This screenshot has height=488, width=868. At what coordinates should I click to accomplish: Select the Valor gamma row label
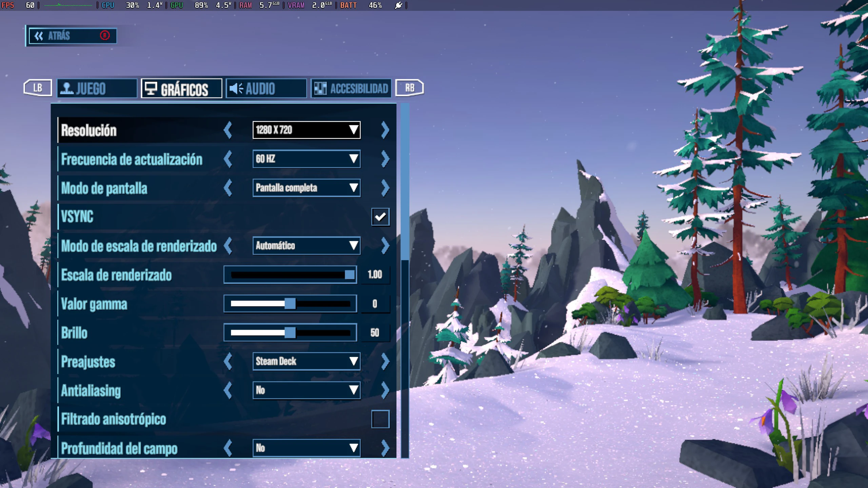(x=94, y=304)
